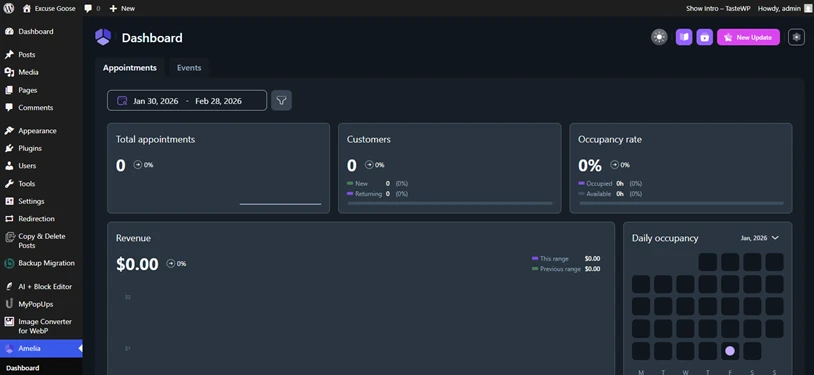Open MyPopUps plugin menu

(x=41, y=304)
